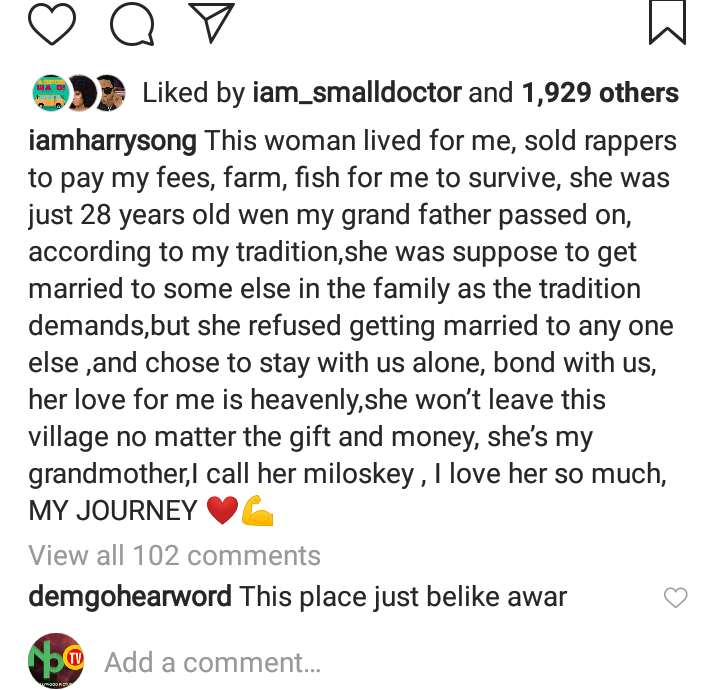
Task: Tap the MY JOURNEY caption line
Action: (x=113, y=511)
